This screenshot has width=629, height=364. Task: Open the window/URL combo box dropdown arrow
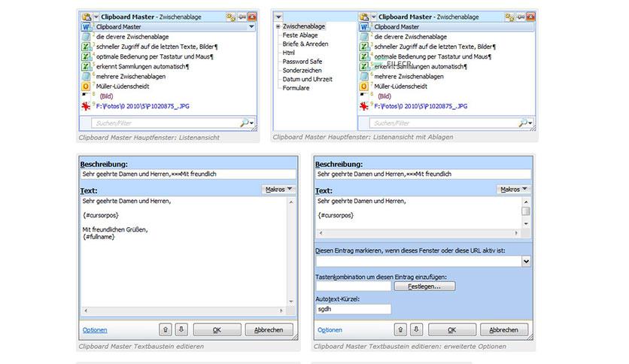(526, 262)
